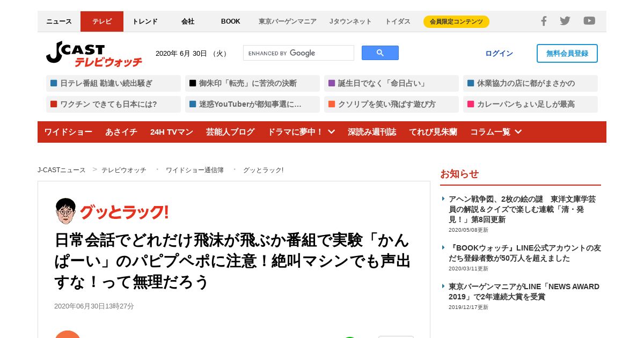The image size is (644, 338).
Task: Open てれび見朱蘭 menu item
Action: coord(433,132)
